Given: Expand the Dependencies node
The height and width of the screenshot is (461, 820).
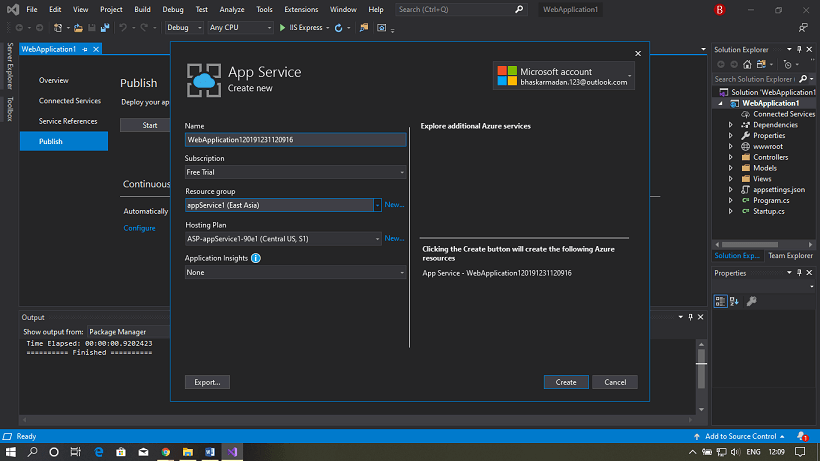Looking at the screenshot, I should click(731, 125).
